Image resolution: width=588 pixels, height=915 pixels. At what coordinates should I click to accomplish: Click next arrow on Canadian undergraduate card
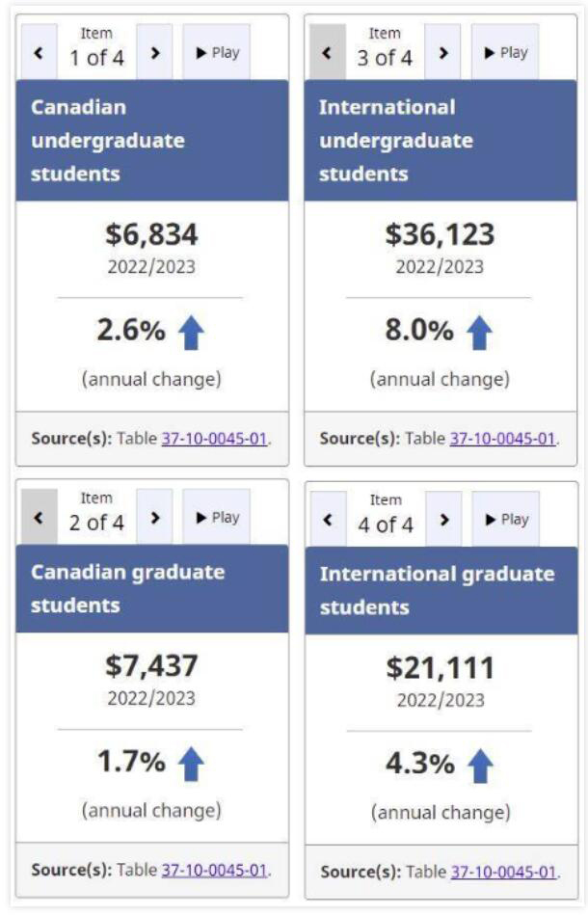pos(154,53)
